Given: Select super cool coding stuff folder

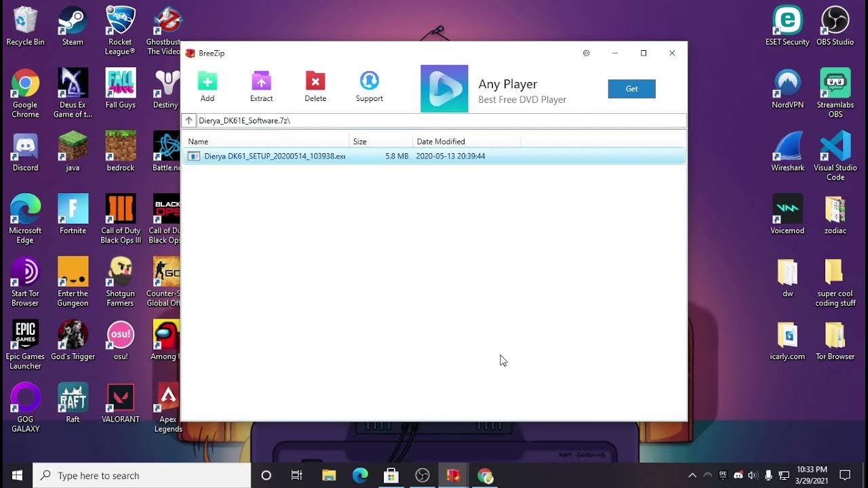Looking at the screenshot, I should click(835, 282).
